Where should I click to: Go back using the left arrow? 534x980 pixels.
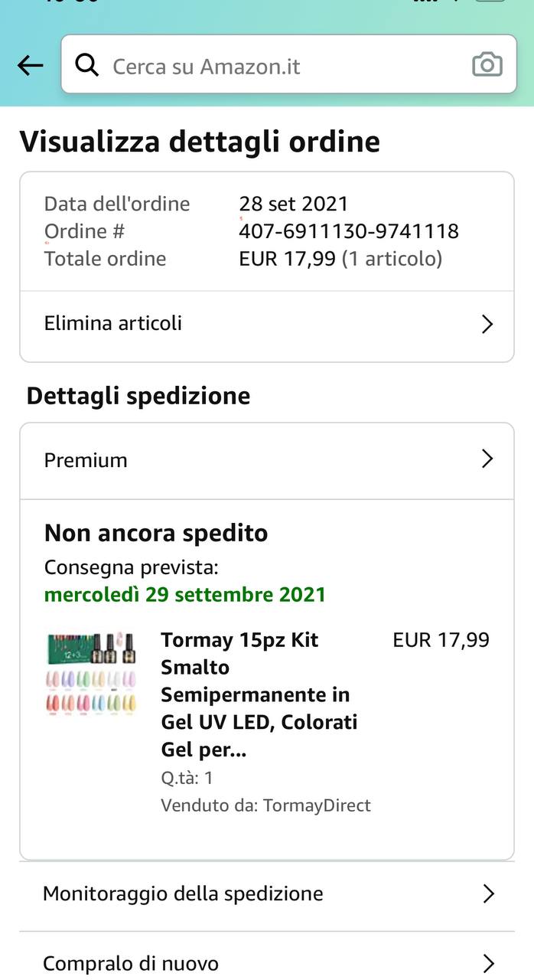click(31, 66)
